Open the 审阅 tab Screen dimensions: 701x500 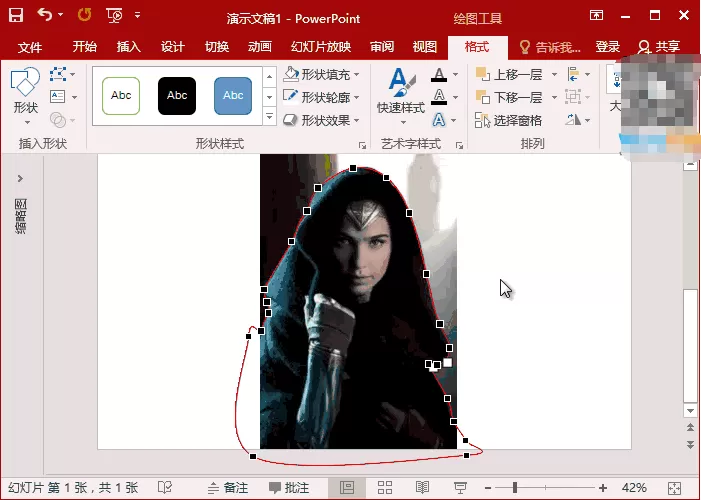[382, 47]
